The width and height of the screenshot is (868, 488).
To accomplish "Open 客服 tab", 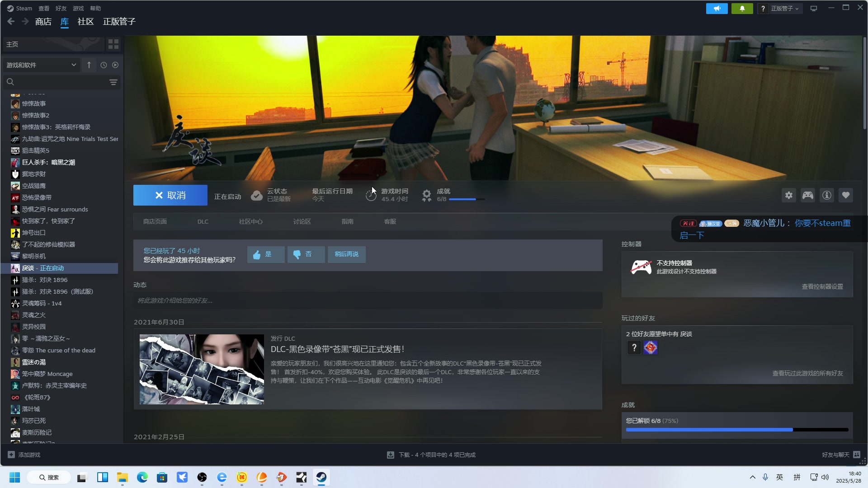I will (390, 221).
